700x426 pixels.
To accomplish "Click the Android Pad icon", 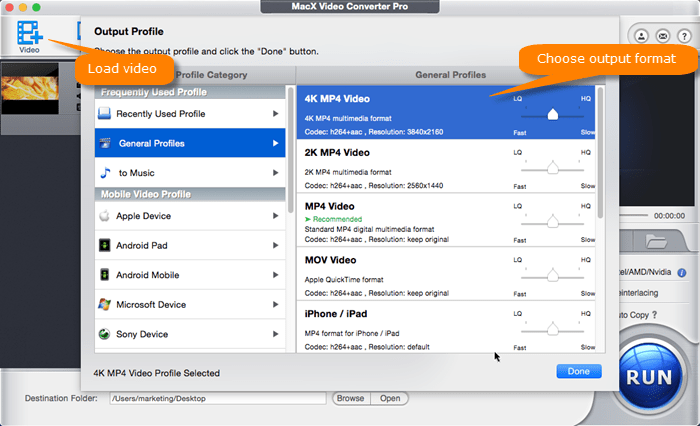I will point(104,245).
